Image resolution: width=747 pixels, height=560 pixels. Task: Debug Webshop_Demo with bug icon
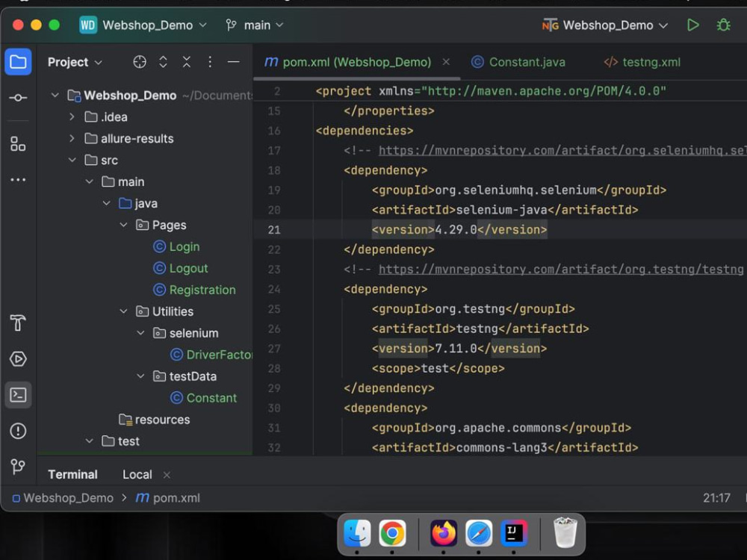pos(724,25)
